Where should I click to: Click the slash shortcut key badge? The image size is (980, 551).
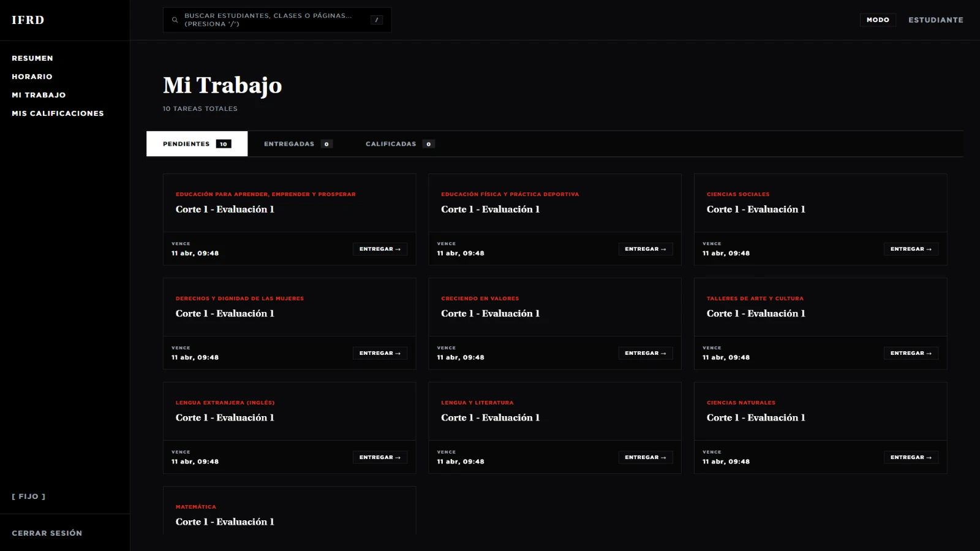click(x=376, y=20)
